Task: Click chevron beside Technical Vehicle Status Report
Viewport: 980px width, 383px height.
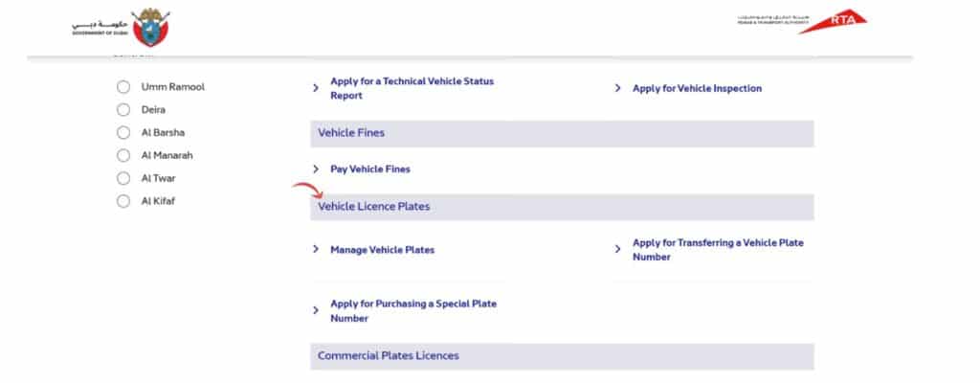Action: coord(316,88)
